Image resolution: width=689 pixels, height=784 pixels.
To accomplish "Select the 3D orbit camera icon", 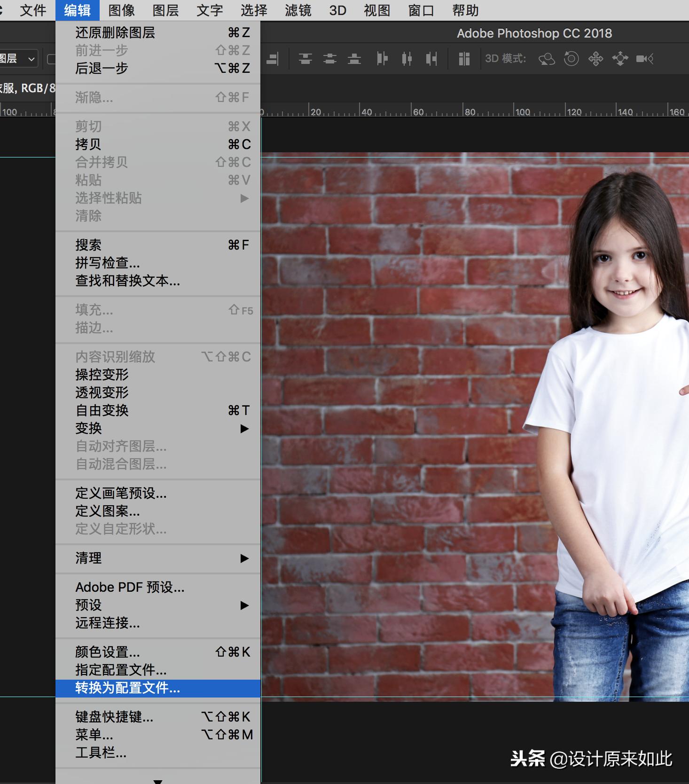I will (x=547, y=59).
